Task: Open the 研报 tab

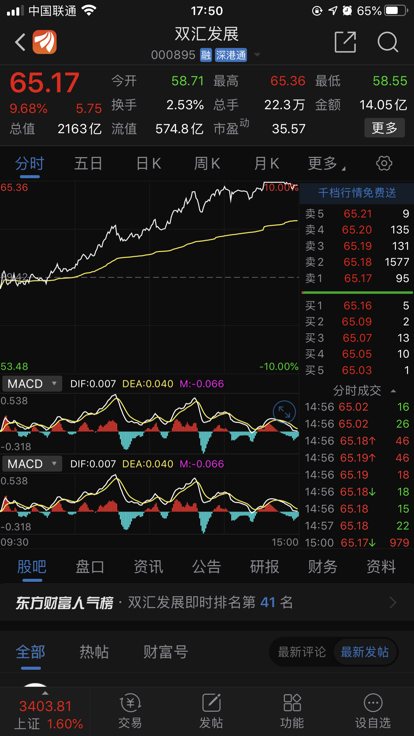Action: (x=264, y=567)
